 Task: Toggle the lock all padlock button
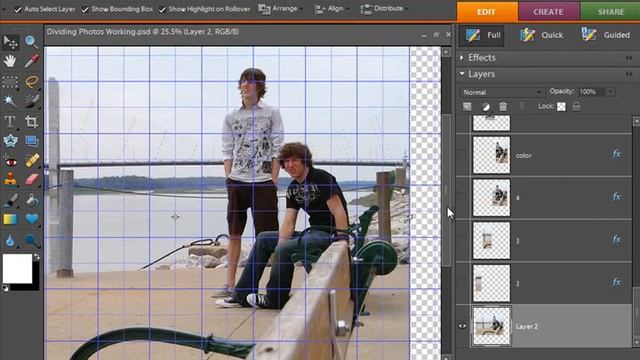pos(576,107)
